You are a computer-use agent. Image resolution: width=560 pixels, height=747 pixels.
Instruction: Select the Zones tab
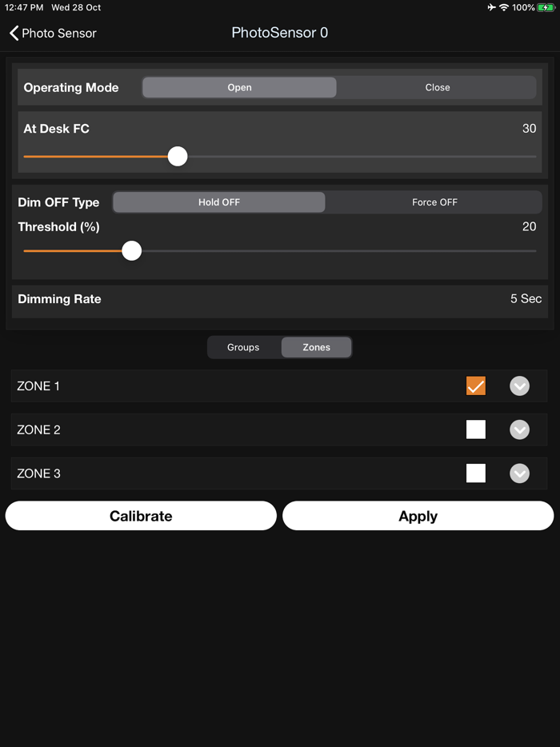point(317,347)
